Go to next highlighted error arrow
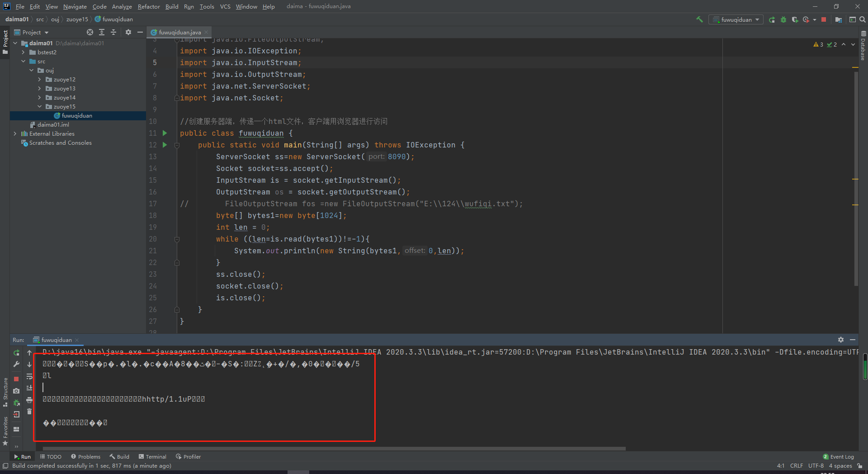Screen dimensions: 868x474 [x=853, y=44]
